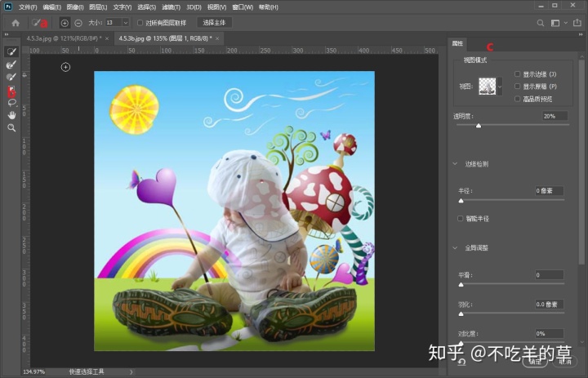This screenshot has height=378, width=588.
Task: Click the 对比度 0% value field
Action: [549, 333]
